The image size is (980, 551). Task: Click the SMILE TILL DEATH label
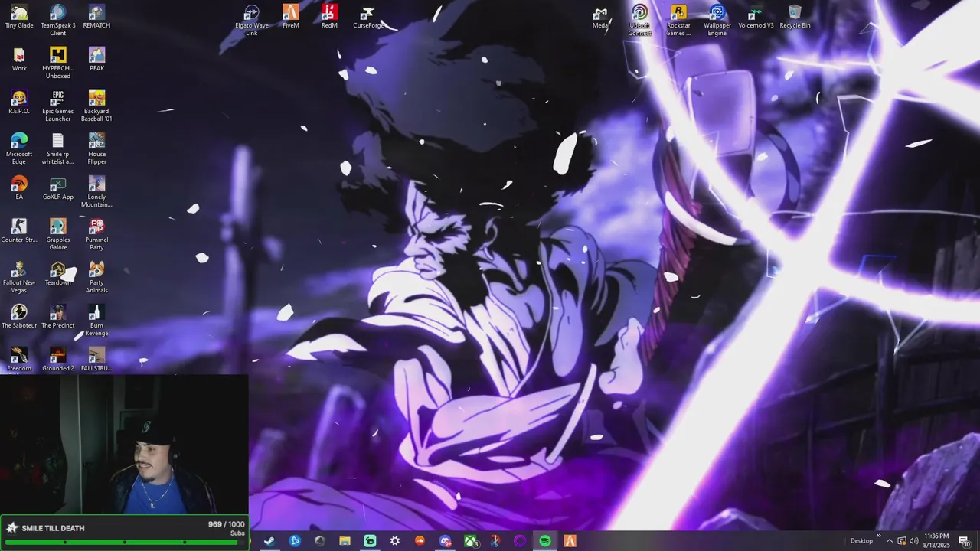(x=53, y=528)
